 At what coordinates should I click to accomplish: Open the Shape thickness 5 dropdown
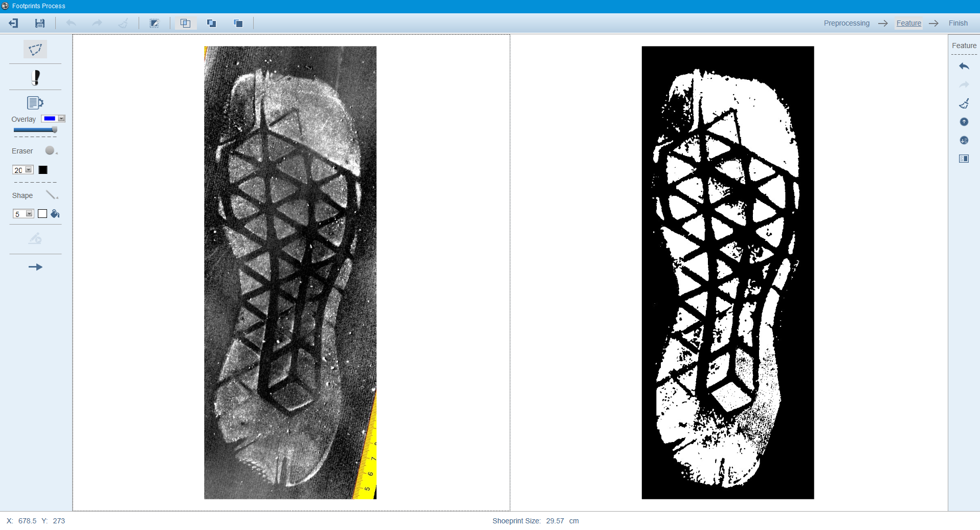[29, 213]
